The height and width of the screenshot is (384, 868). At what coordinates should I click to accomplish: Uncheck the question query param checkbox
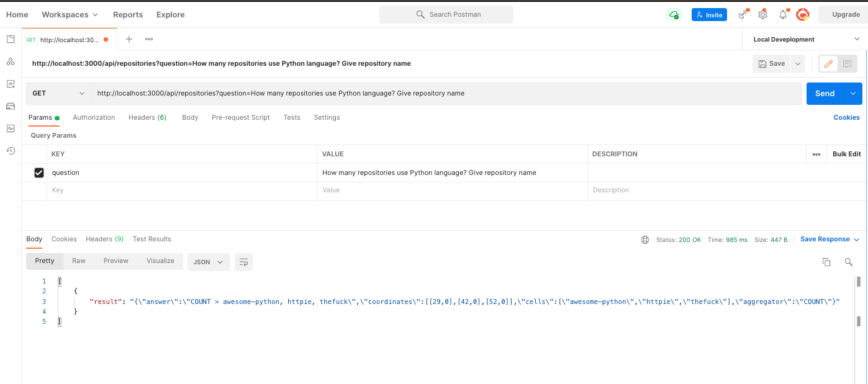39,172
